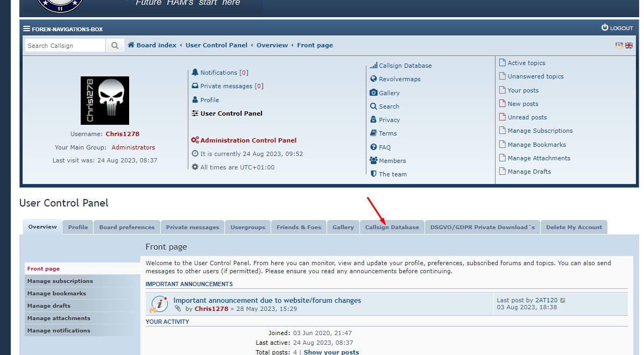The image size is (644, 355).
Task: Click the Logout power icon
Action: [x=605, y=28]
